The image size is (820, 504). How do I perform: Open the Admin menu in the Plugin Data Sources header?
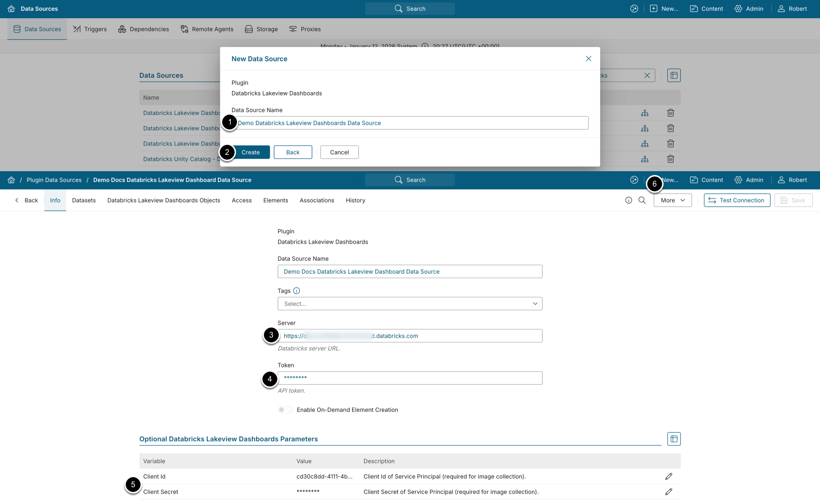pos(749,180)
